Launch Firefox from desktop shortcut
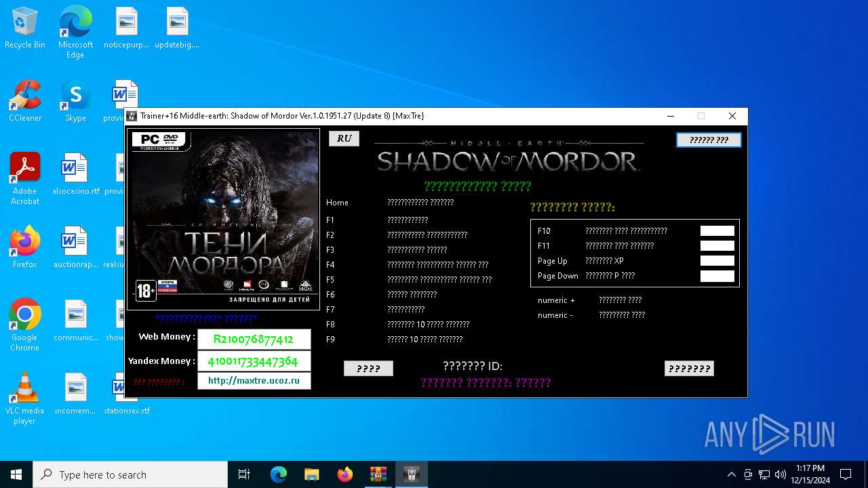This screenshot has height=488, width=868. [x=25, y=248]
